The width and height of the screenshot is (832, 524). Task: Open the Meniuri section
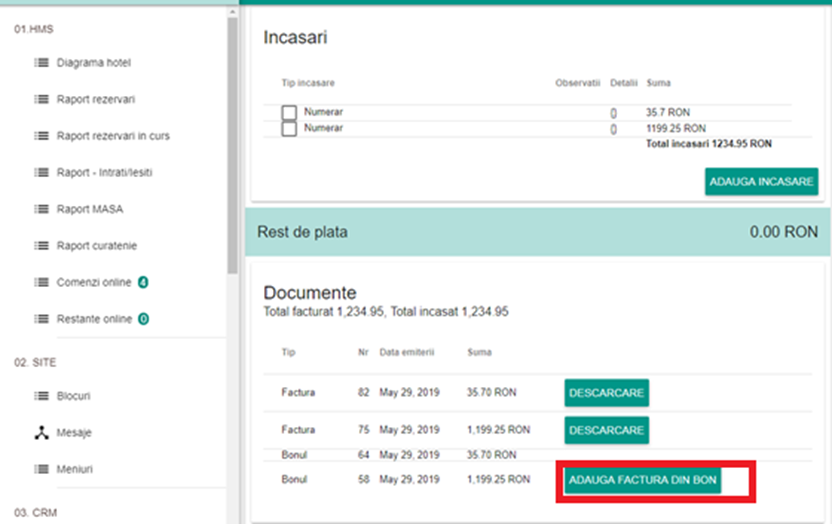click(74, 469)
